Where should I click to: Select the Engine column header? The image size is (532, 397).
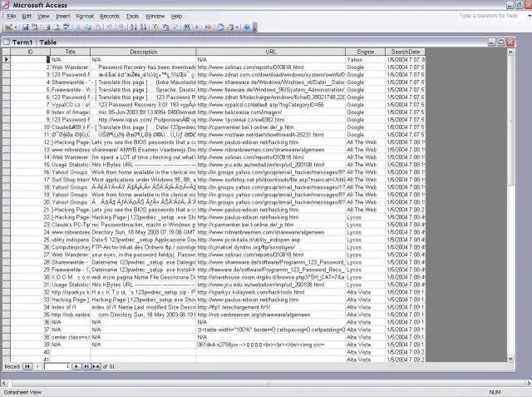point(366,52)
